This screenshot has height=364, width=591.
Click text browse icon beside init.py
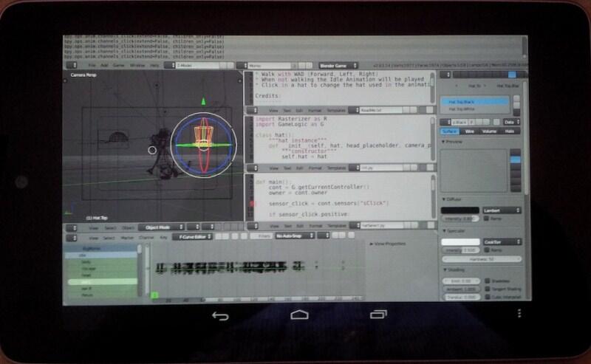tap(354, 168)
